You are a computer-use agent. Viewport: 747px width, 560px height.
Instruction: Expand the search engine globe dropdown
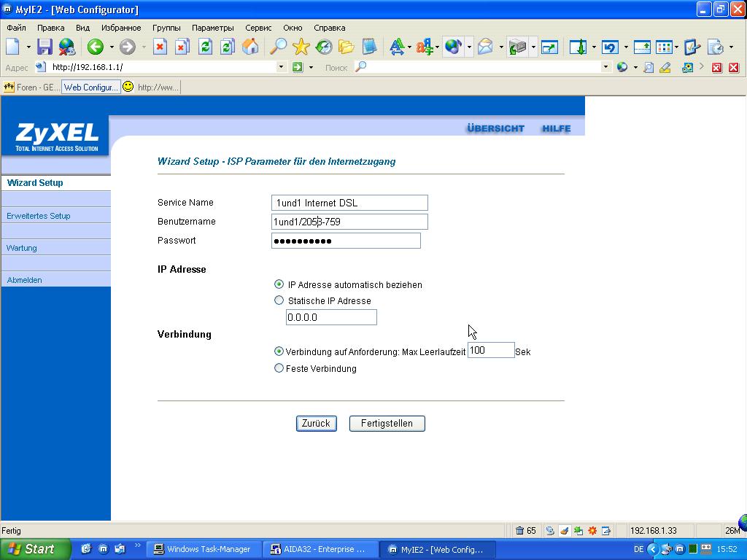635,68
